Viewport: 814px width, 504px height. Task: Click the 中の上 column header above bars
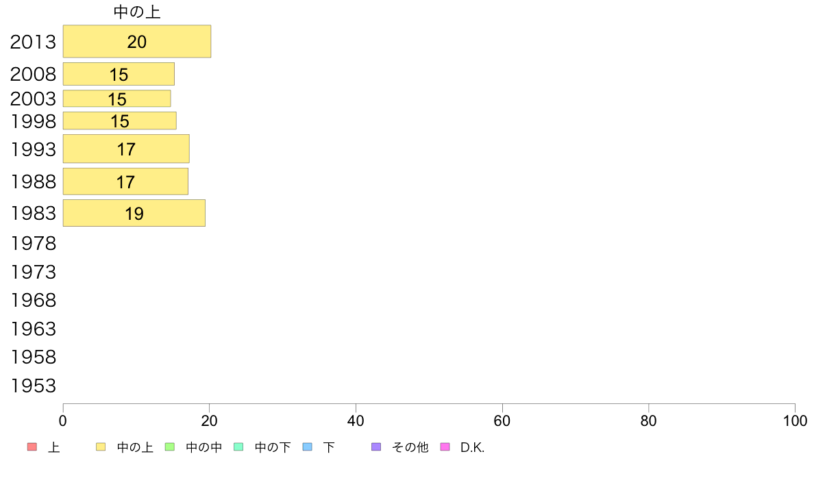click(x=137, y=12)
